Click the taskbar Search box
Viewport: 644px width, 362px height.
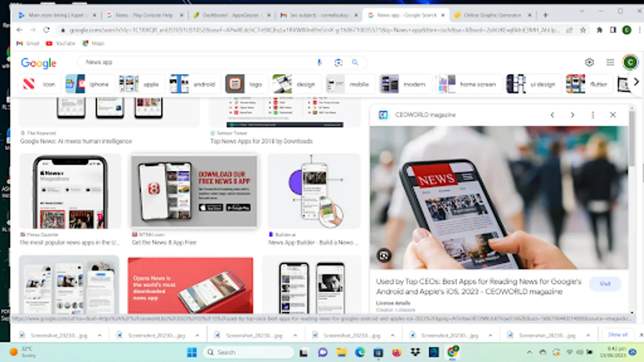tap(249, 352)
